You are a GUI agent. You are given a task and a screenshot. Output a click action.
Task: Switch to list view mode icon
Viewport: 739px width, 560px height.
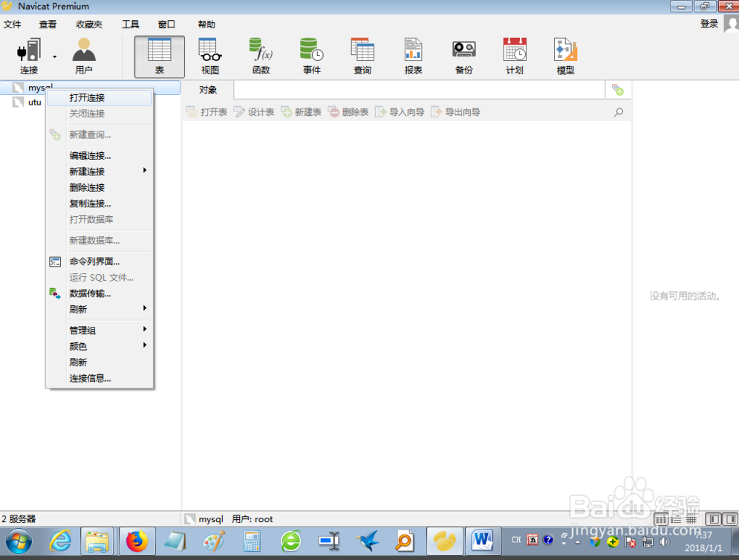tap(661, 519)
